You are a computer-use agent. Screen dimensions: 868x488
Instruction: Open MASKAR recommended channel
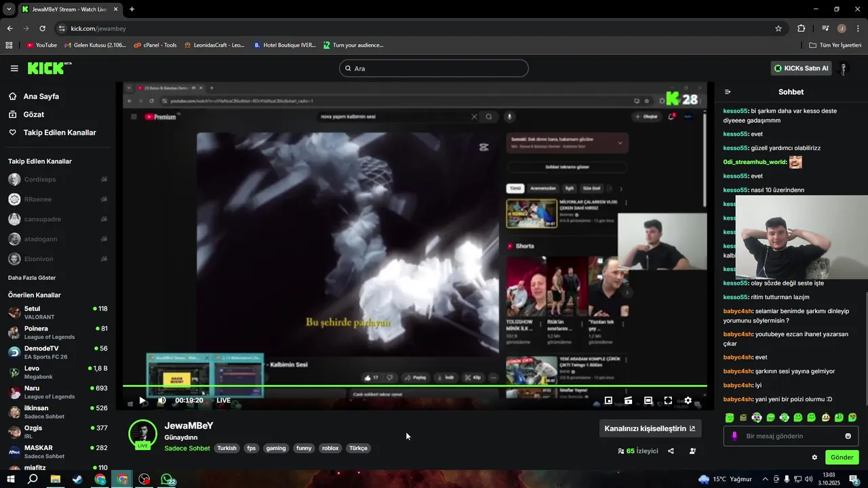[x=58, y=452]
